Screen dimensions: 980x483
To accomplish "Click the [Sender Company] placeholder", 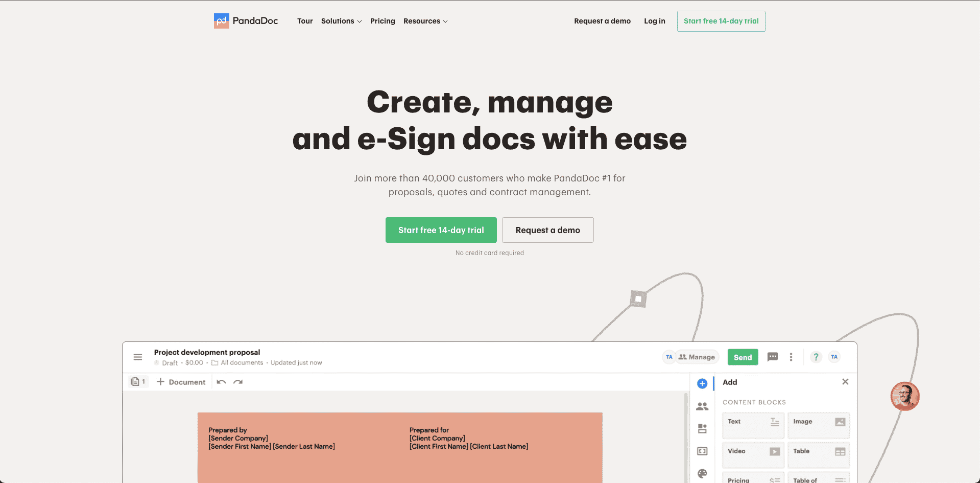I will (238, 438).
